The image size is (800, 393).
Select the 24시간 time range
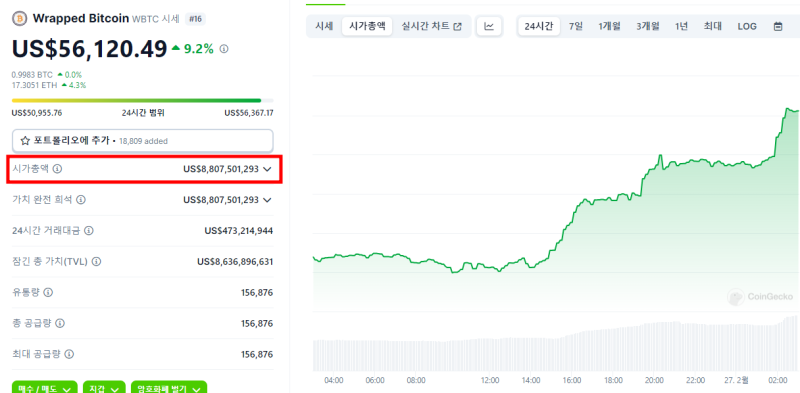(x=539, y=27)
